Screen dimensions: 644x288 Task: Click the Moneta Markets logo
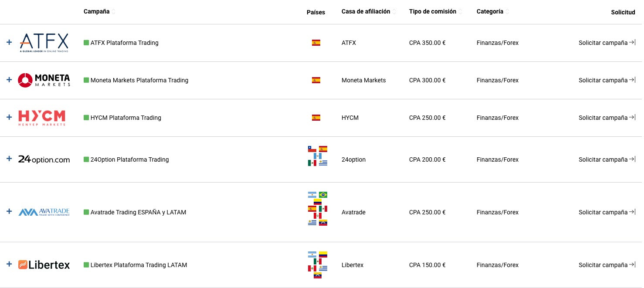tap(44, 80)
